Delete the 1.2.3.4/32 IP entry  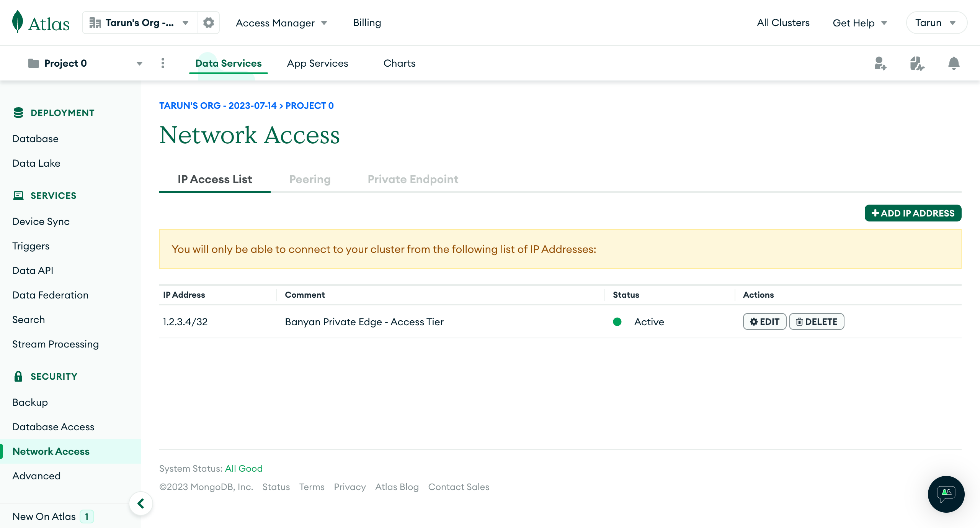[x=817, y=321]
